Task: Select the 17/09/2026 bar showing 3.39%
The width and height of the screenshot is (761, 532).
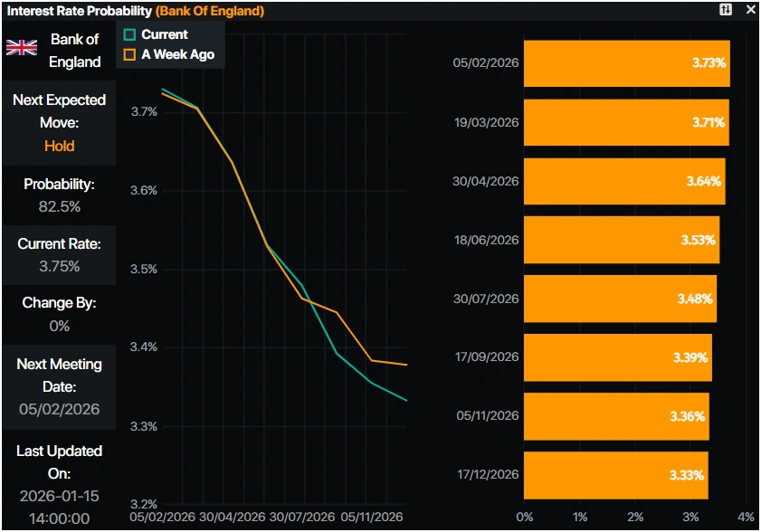Action: 617,357
